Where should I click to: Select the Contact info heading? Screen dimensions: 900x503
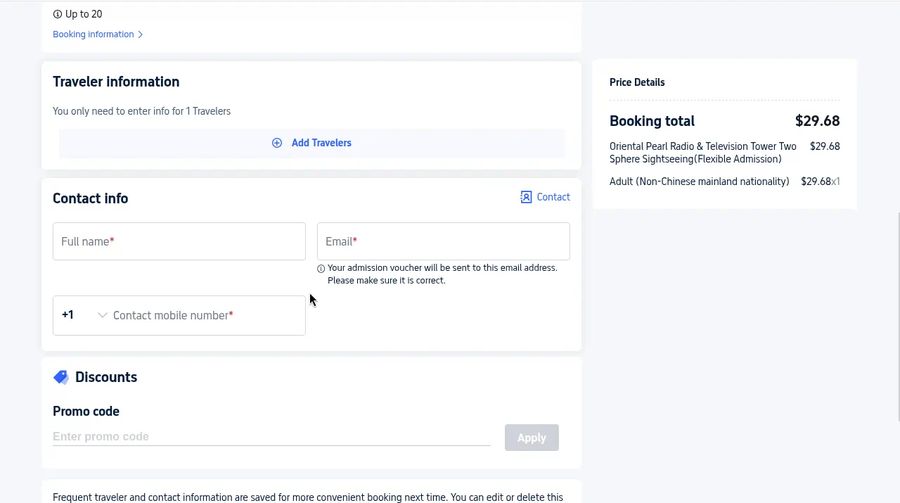90,198
